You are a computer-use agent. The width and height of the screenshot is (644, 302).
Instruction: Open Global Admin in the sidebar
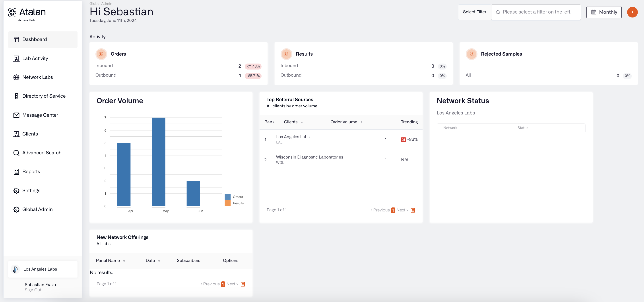click(37, 209)
